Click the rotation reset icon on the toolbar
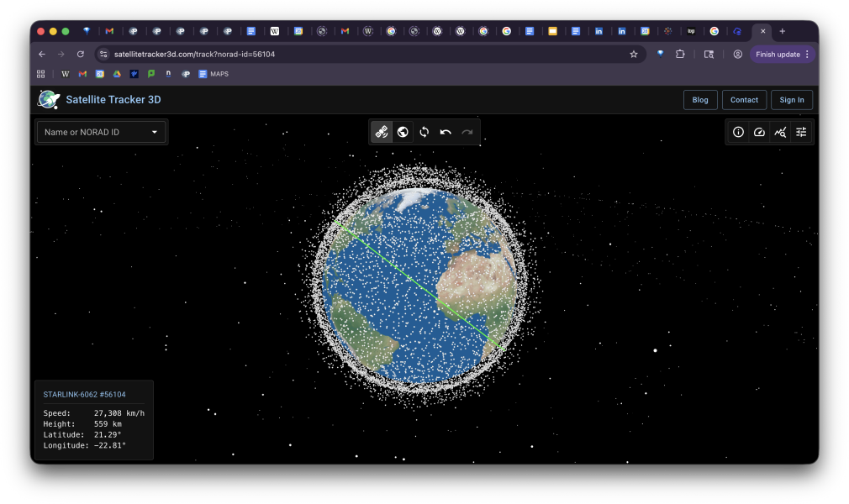The image size is (849, 504). coord(424,132)
